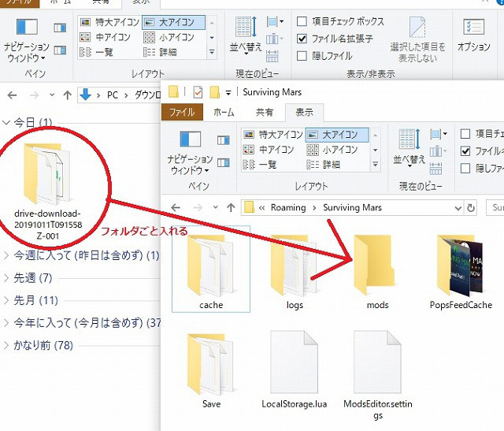This screenshot has width=504, height=431.
Task: Click the ナビゲーション ウィンドウ button in the back Downloads window
Action: 27,40
